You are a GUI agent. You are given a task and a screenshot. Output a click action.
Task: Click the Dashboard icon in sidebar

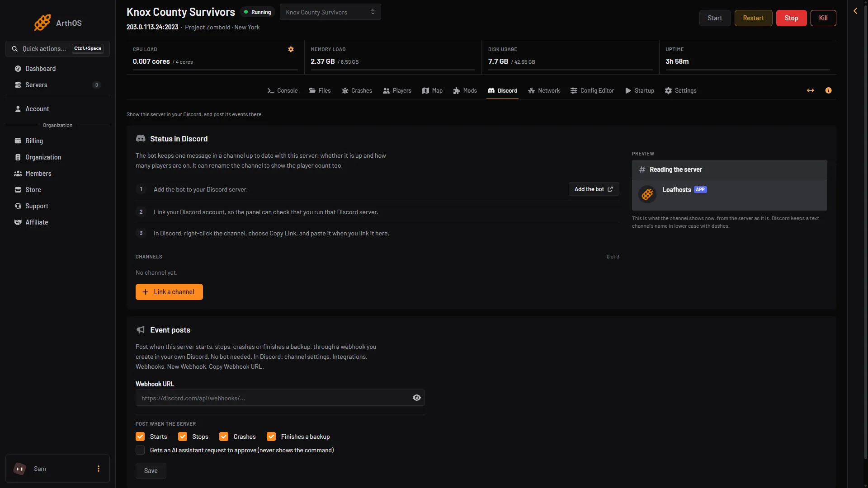coord(18,69)
